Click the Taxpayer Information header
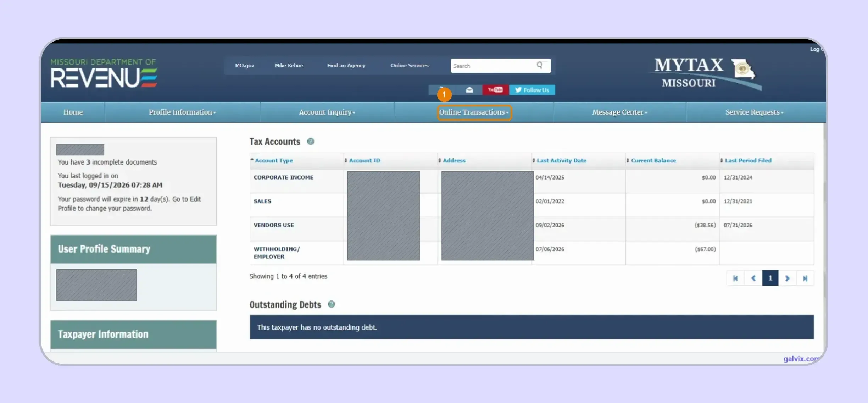The image size is (868, 403). [133, 335]
